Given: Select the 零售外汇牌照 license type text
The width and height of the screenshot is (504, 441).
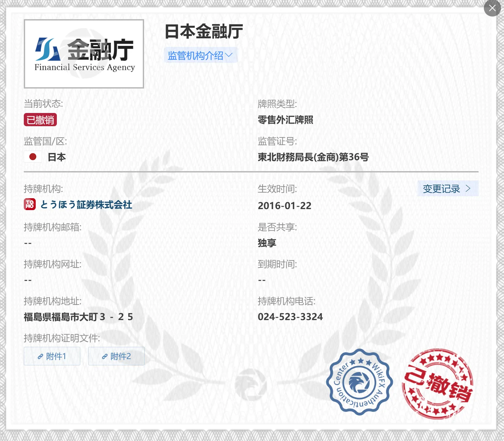Looking at the screenshot, I should [285, 120].
